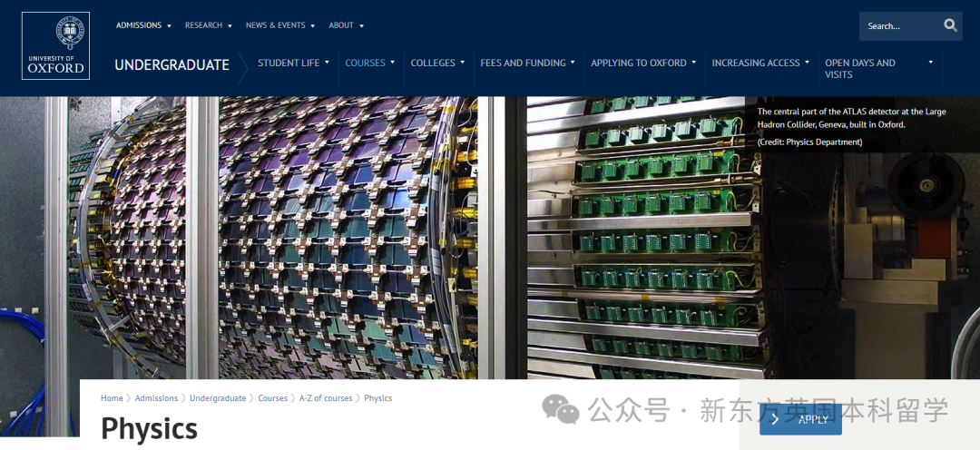Open the Admissions menu
This screenshot has height=450, width=980.
click(143, 25)
